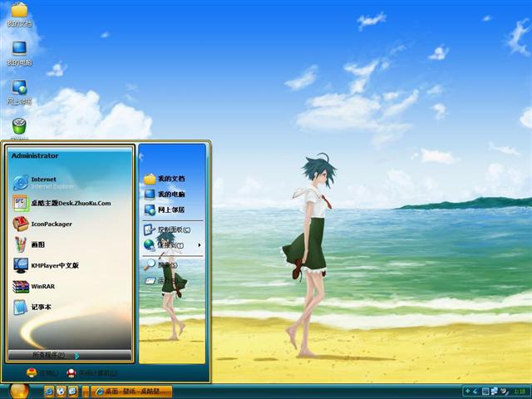Switch to 桌面-壁纸 taskbar window button

click(131, 392)
